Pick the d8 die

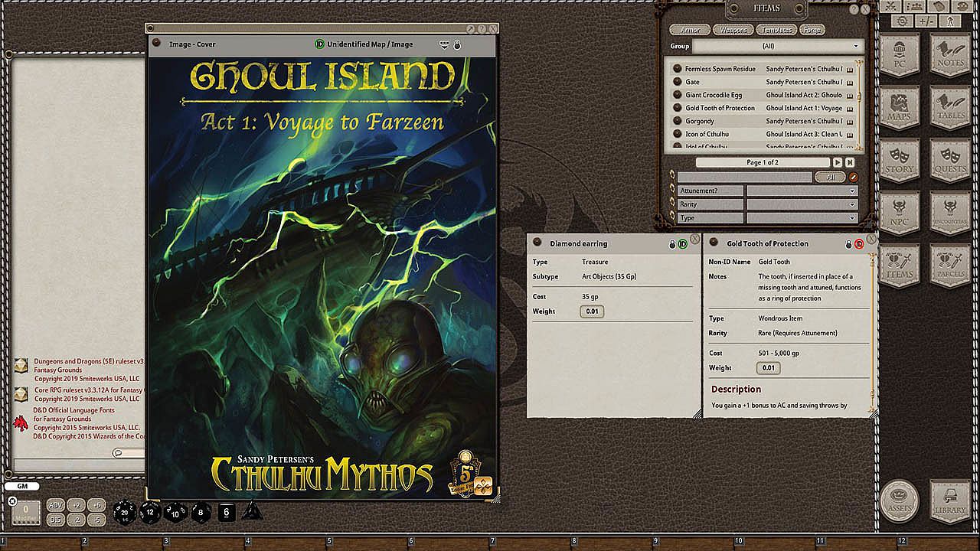[201, 512]
